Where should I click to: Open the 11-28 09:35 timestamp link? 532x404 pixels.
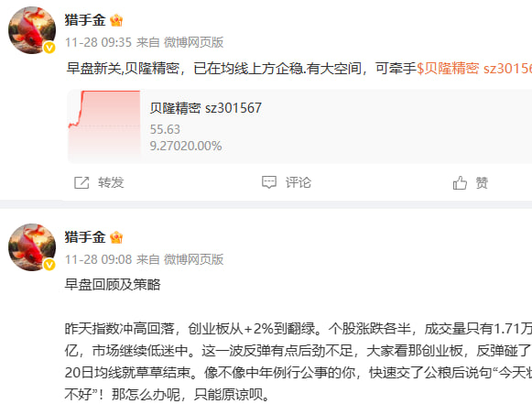coord(98,42)
